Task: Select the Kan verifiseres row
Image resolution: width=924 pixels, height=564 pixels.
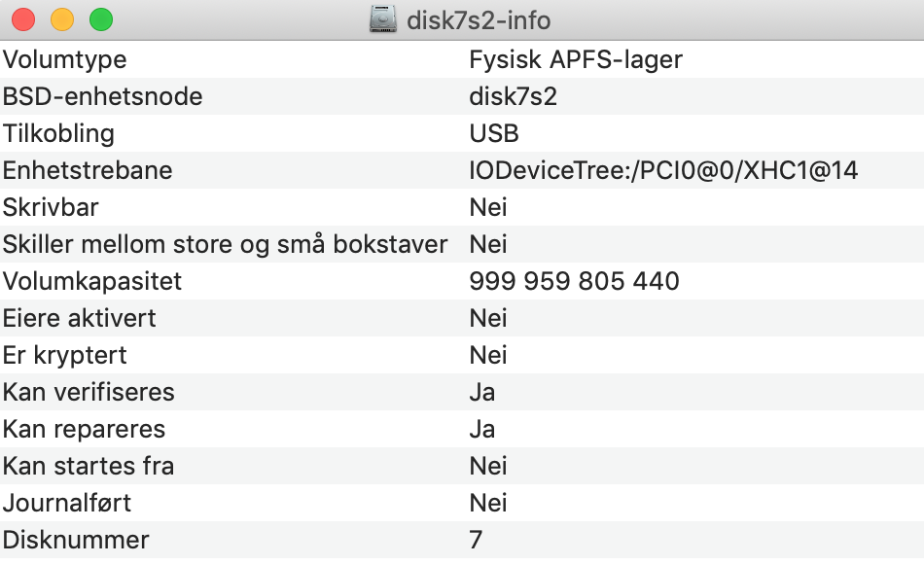Action: click(462, 392)
